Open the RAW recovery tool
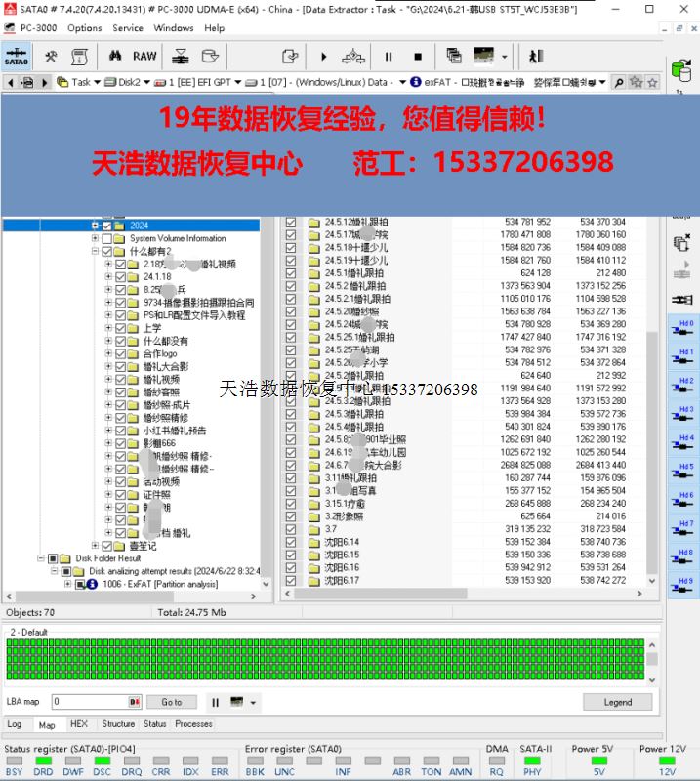Viewport: 700px width, 781px height. coord(144,57)
